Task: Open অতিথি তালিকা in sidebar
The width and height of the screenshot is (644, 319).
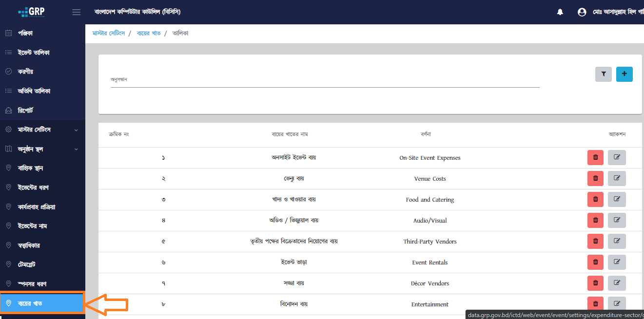Action: pos(42,91)
